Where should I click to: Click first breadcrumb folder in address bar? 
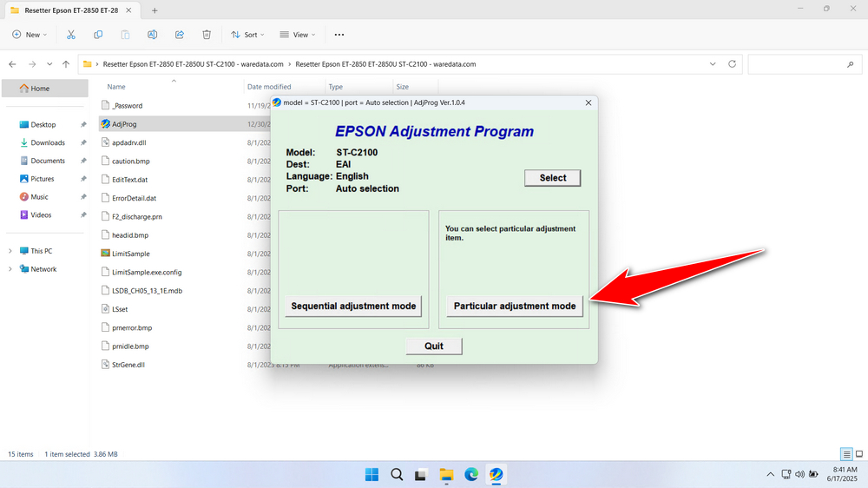coord(193,64)
